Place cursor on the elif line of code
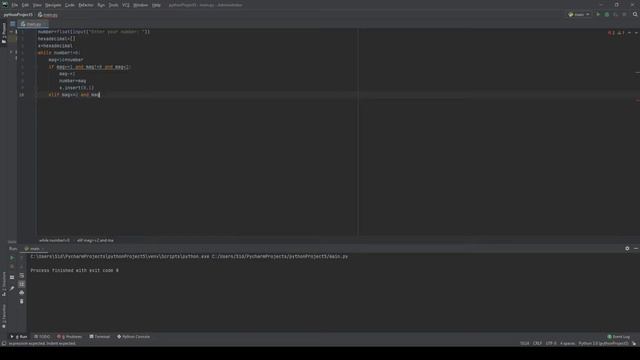 point(74,95)
